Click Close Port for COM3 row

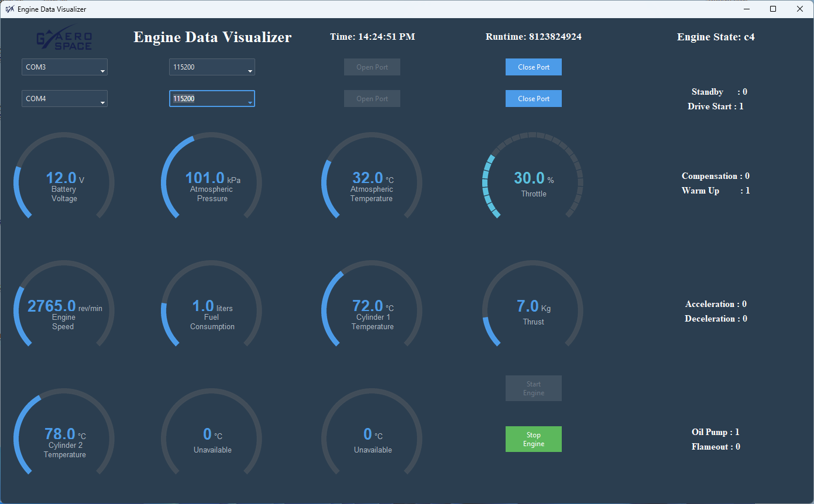pos(533,67)
